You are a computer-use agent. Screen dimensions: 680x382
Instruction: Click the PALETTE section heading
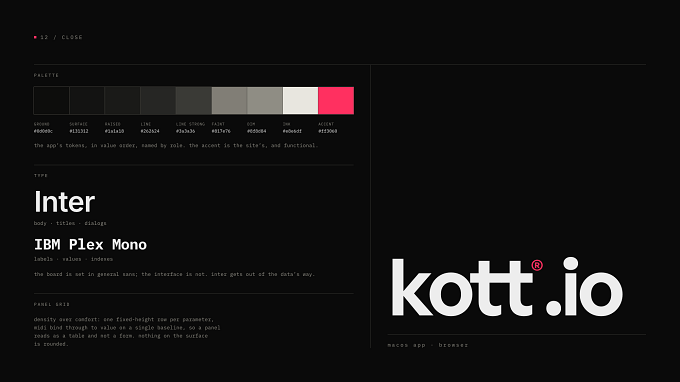coord(46,75)
